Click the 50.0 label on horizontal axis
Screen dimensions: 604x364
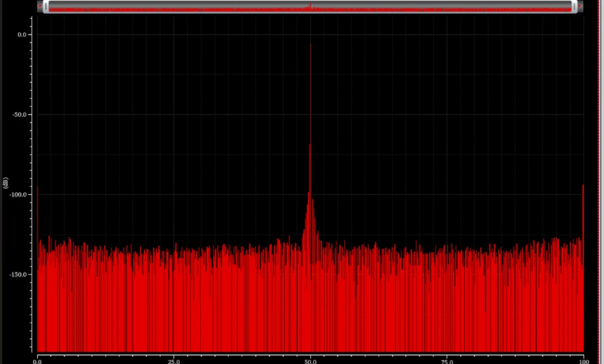[310, 362]
